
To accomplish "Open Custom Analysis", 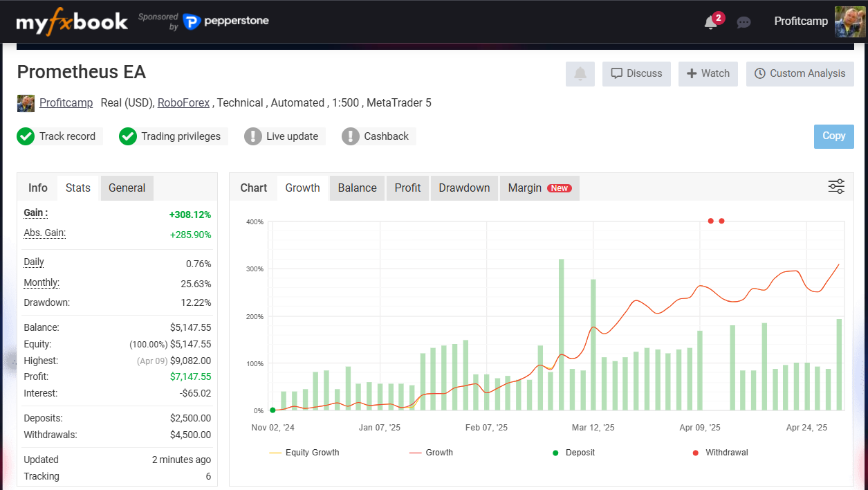I will coord(800,73).
